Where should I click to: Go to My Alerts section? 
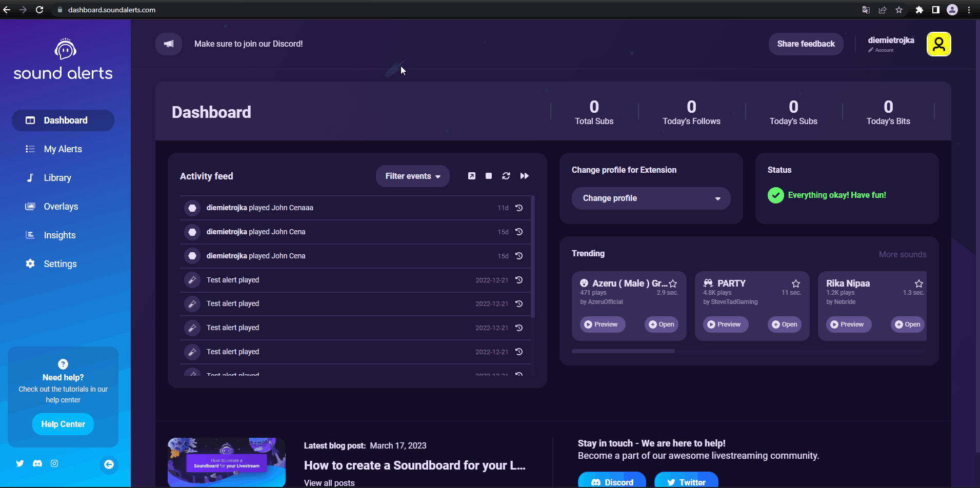coord(63,149)
